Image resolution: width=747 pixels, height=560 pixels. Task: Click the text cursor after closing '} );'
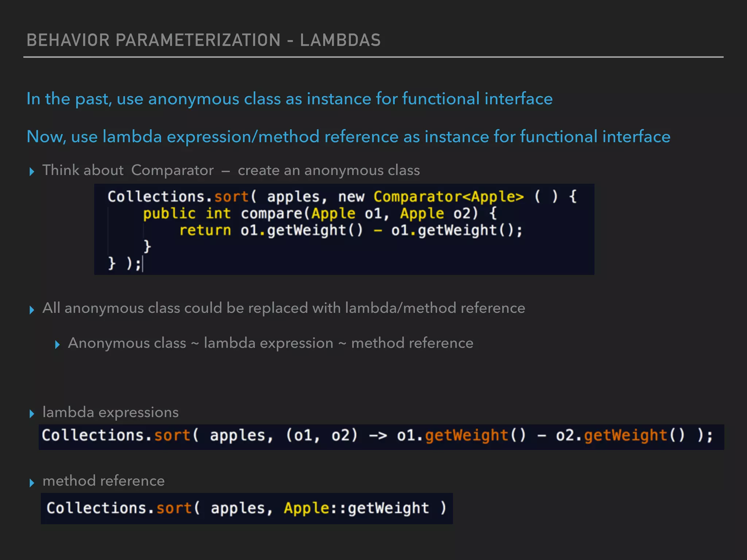click(143, 264)
